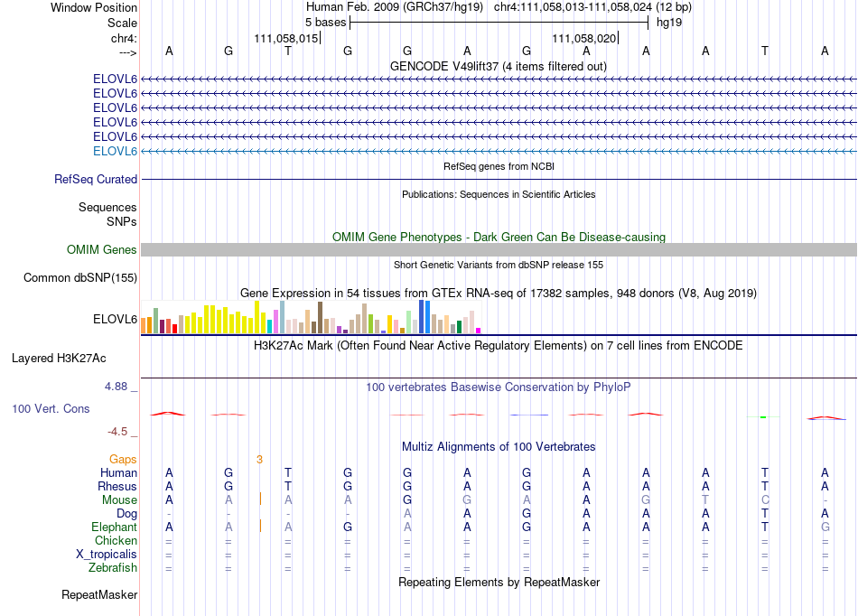Select the Elephant alignment row label

(x=114, y=527)
